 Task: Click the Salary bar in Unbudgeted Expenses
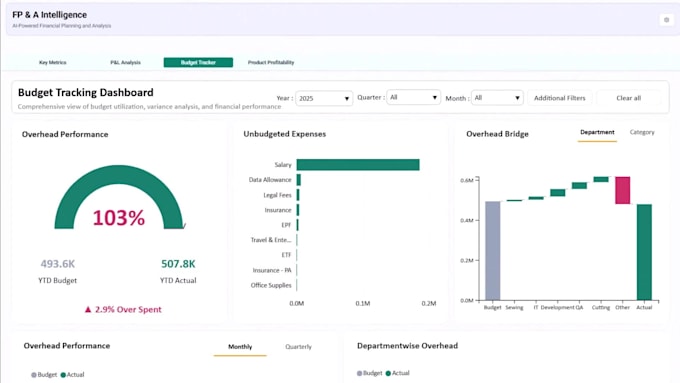[x=358, y=164]
